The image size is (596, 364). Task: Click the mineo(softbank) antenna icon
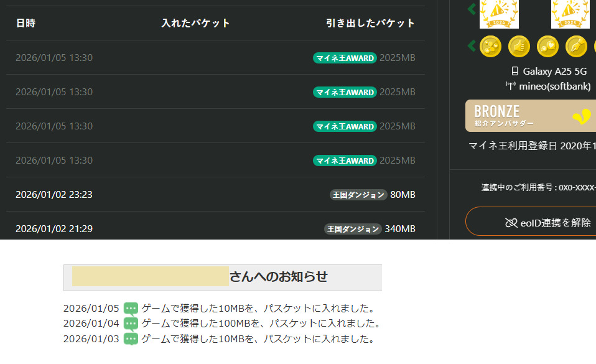(511, 86)
